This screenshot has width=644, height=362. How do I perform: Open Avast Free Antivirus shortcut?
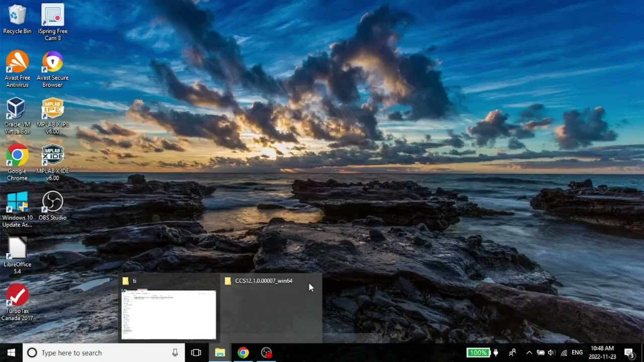click(x=17, y=69)
